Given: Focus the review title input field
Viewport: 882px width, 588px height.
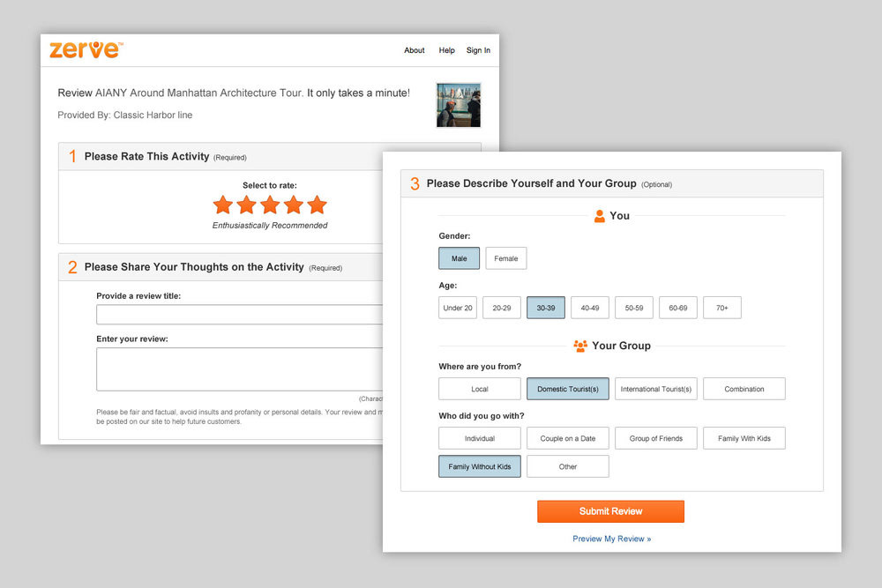Looking at the screenshot, I should (x=240, y=314).
